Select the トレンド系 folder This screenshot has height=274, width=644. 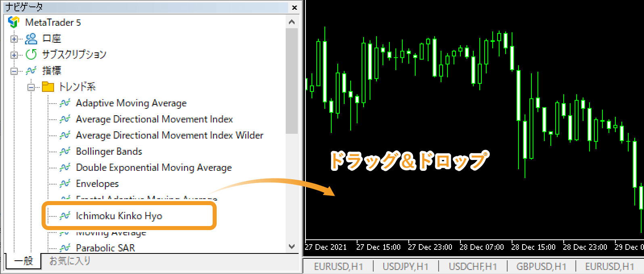pyautogui.click(x=77, y=87)
